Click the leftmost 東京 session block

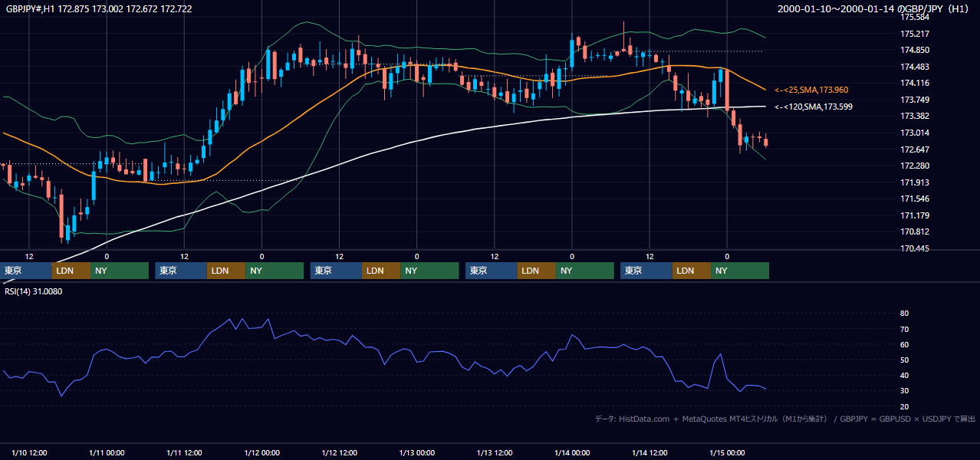[26, 271]
